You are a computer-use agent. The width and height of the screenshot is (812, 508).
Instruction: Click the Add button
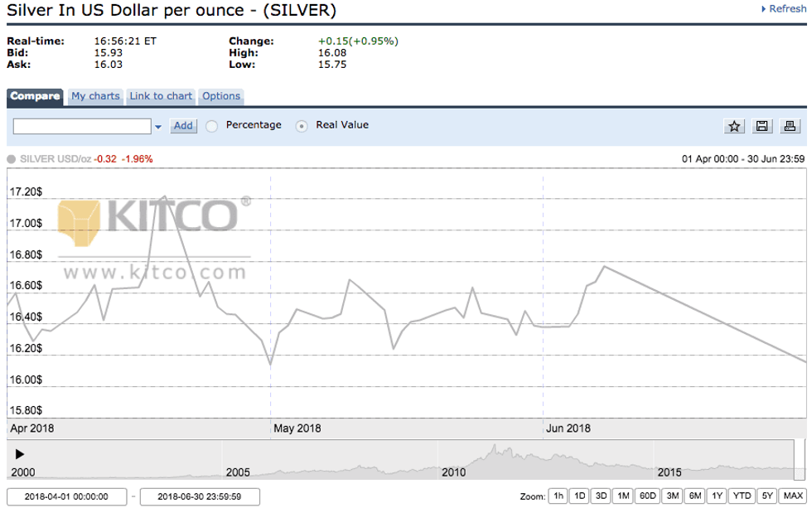[x=183, y=126]
